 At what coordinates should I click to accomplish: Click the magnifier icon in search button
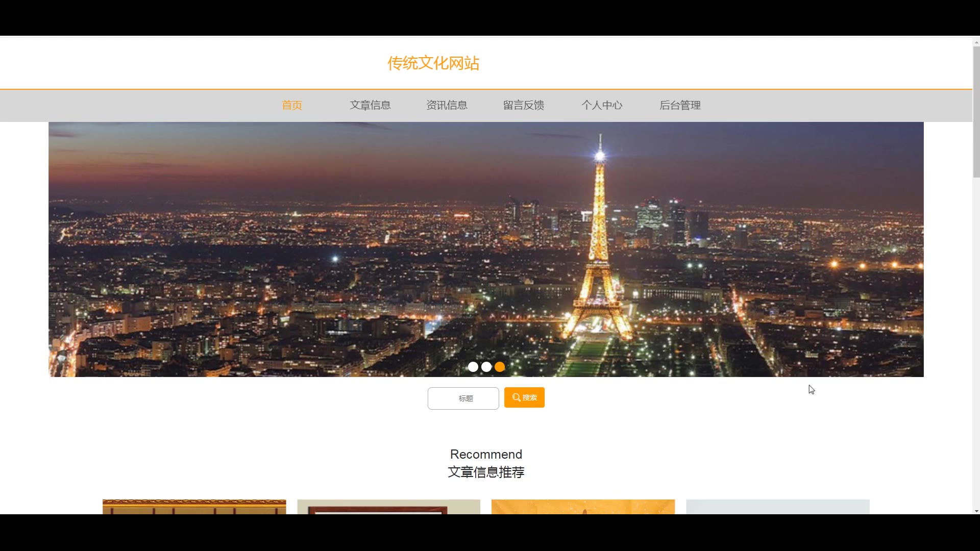pos(517,397)
